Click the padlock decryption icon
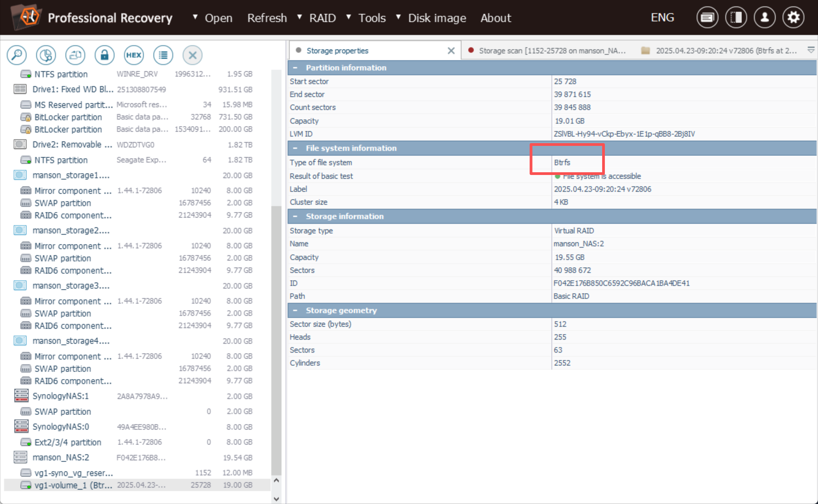This screenshot has width=818, height=504. 105,55
